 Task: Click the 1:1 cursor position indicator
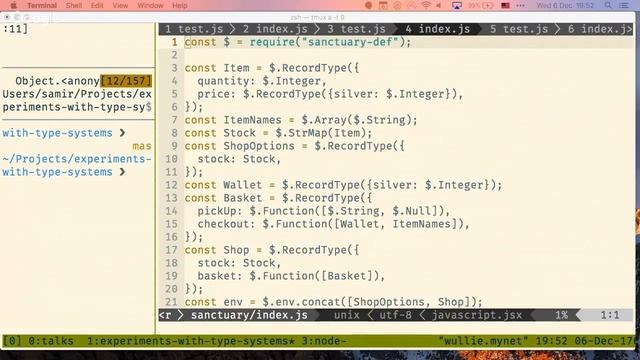(x=610, y=315)
